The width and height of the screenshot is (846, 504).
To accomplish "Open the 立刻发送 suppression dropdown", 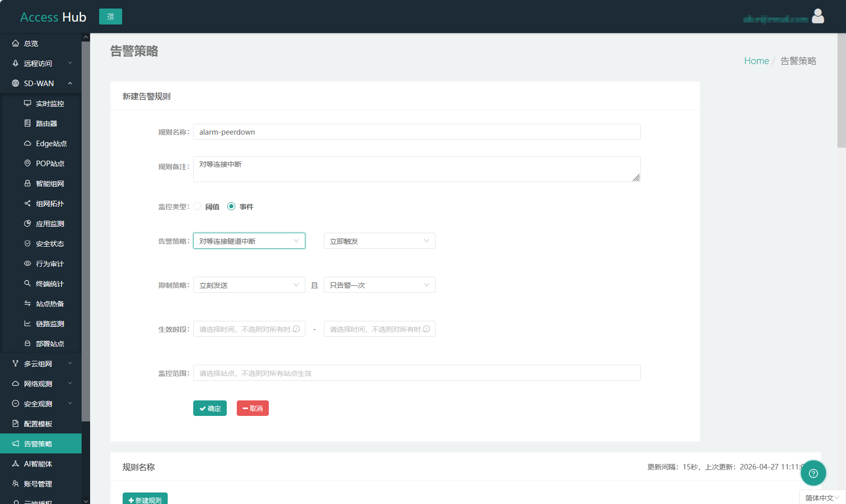I will click(249, 285).
